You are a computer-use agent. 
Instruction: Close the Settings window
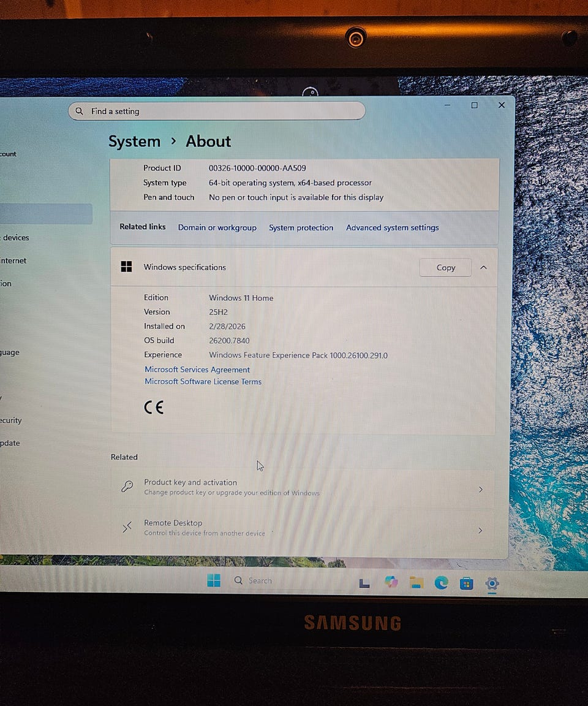point(502,105)
